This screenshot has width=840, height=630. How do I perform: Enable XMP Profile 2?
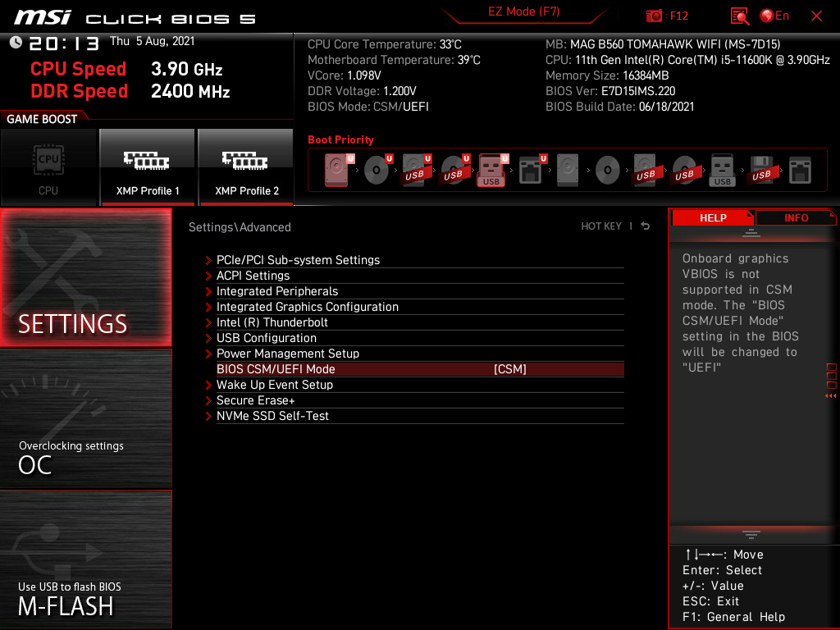point(246,167)
